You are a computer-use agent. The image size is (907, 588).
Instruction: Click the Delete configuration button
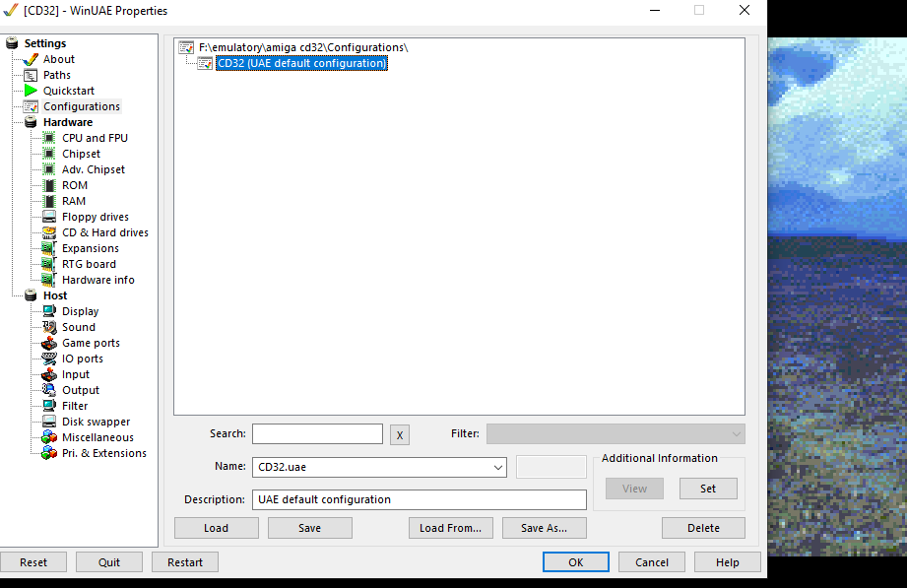click(703, 528)
